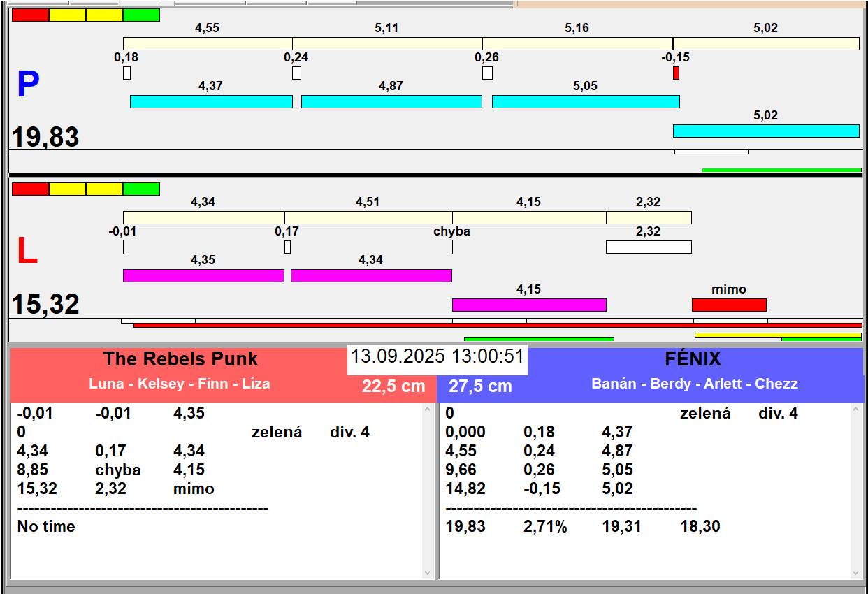Click the '27,5 cm' jump height
868x594 pixels.
[x=480, y=386]
